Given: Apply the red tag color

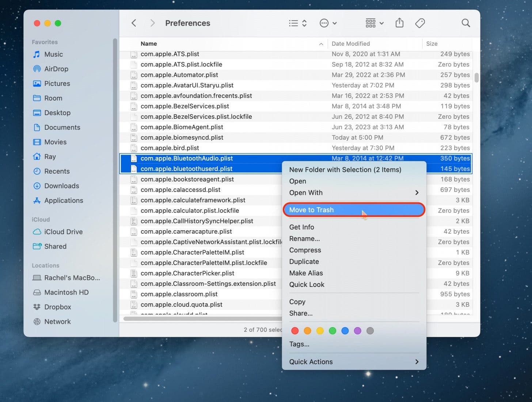Looking at the screenshot, I should point(295,331).
